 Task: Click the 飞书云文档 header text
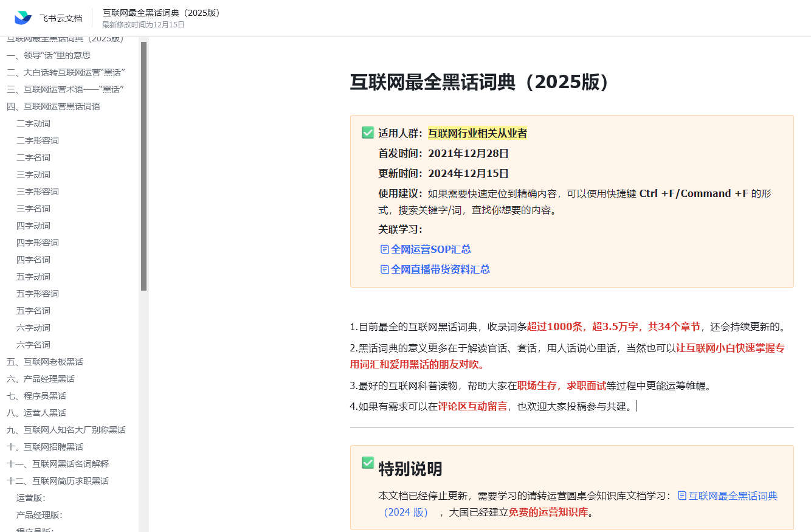coord(61,18)
